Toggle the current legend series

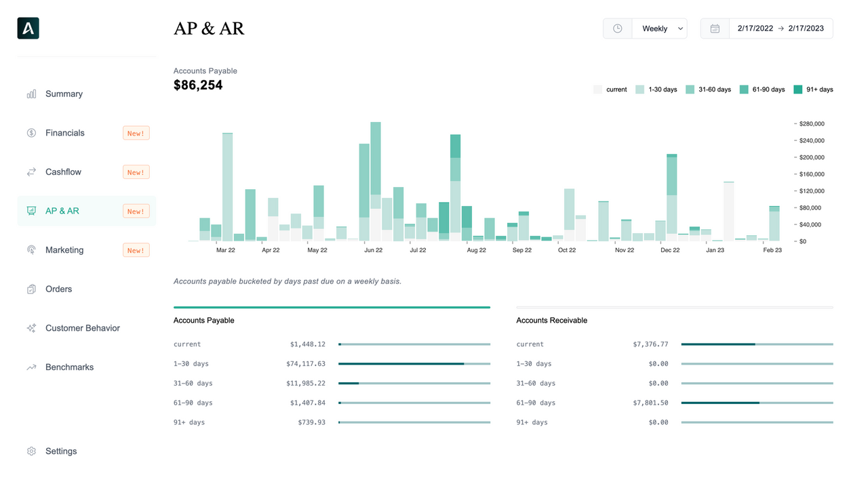tap(610, 89)
